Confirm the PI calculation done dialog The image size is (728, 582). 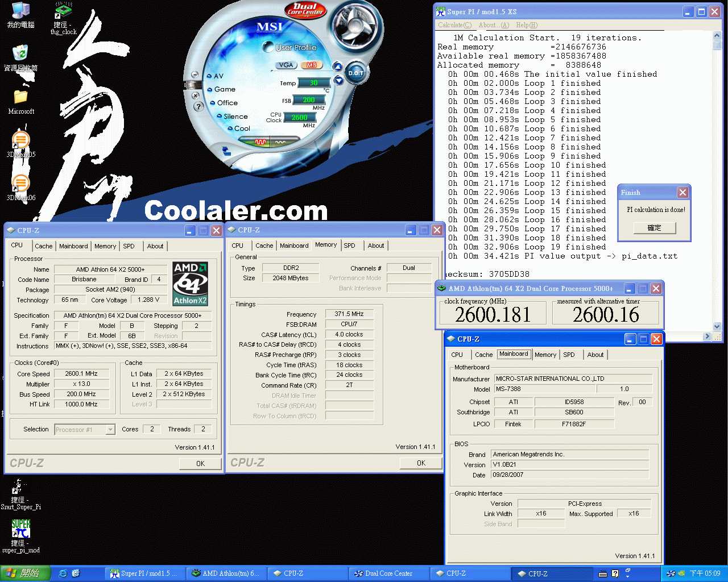pyautogui.click(x=655, y=228)
